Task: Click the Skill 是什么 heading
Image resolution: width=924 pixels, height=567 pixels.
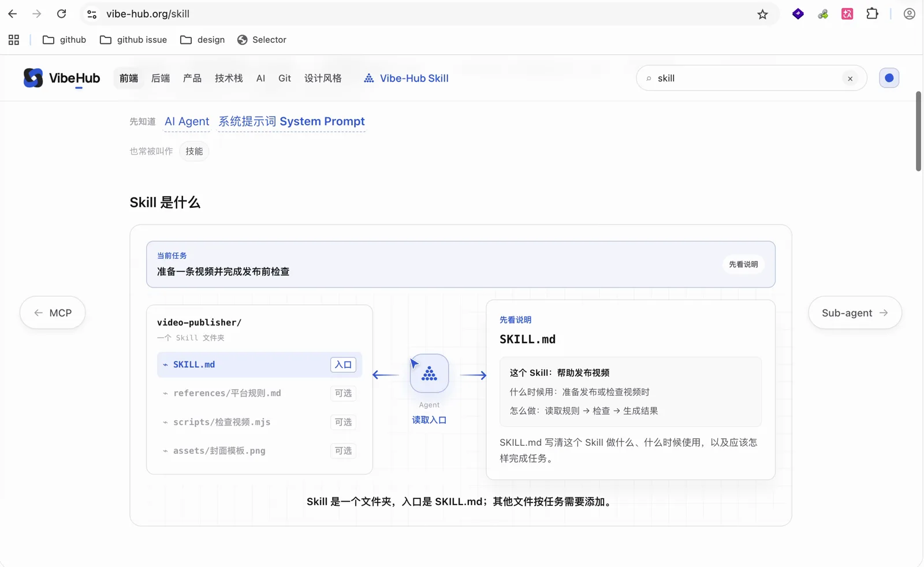Action: [165, 203]
